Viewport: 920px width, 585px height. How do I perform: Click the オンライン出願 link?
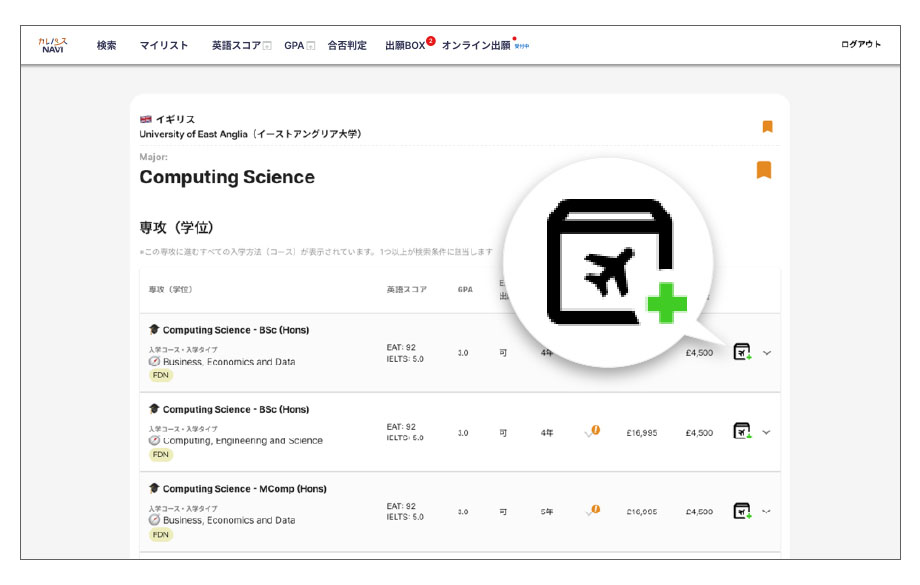tap(476, 45)
